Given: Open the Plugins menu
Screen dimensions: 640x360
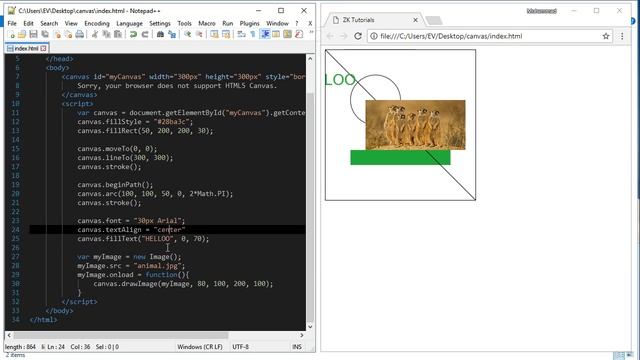Looking at the screenshot, I should tap(249, 23).
